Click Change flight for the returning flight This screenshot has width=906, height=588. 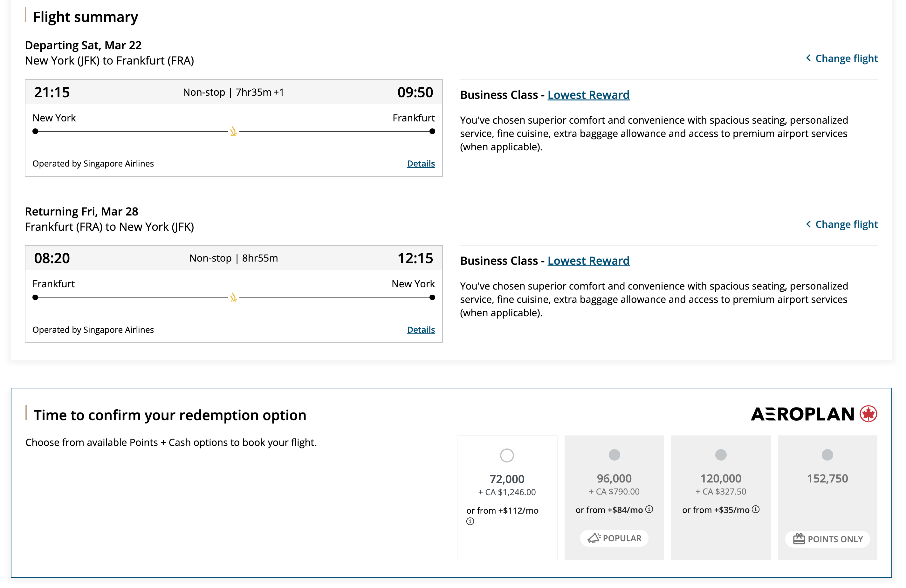[842, 224]
